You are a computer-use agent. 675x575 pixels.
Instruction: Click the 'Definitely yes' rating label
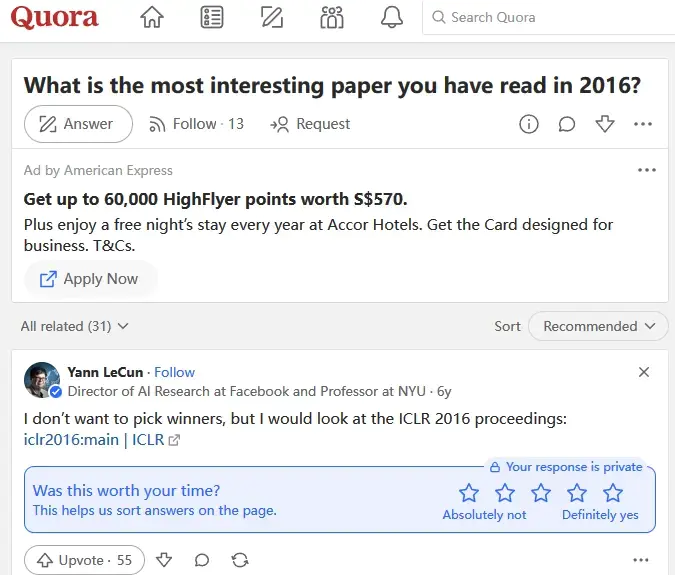coord(600,515)
